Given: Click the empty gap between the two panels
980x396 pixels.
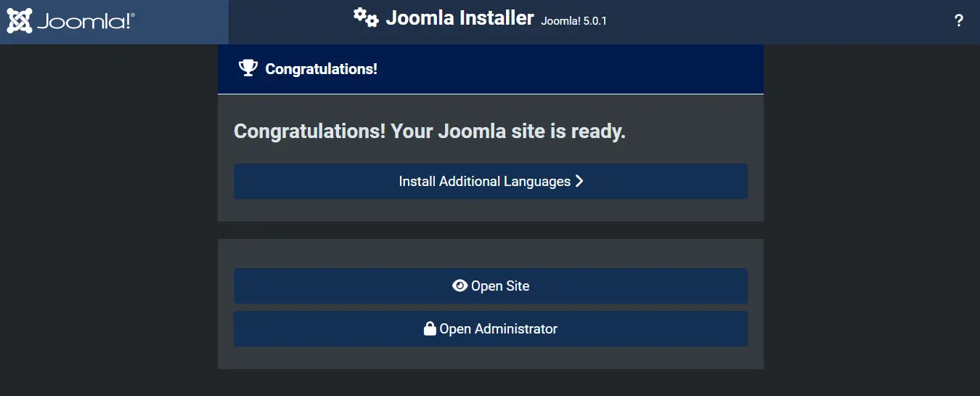Looking at the screenshot, I should pos(490,230).
